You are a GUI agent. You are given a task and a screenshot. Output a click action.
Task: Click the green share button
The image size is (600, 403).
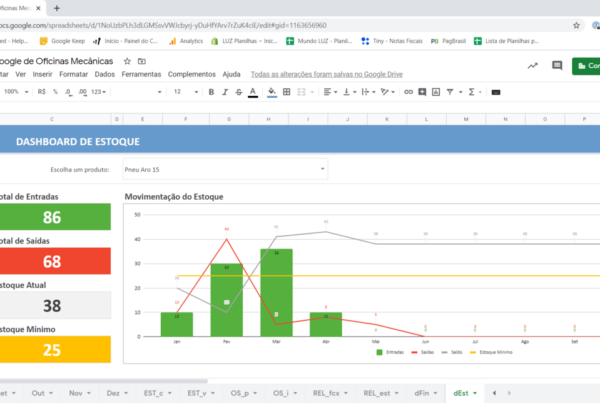(586, 66)
